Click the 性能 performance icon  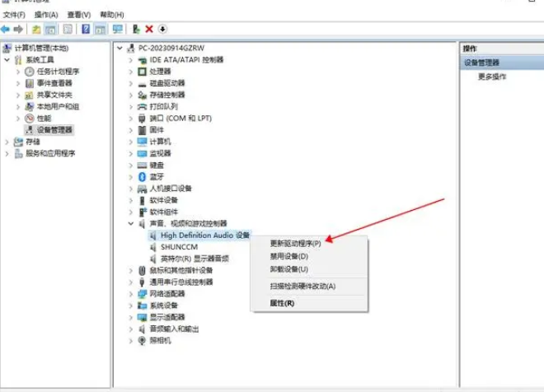[30, 119]
